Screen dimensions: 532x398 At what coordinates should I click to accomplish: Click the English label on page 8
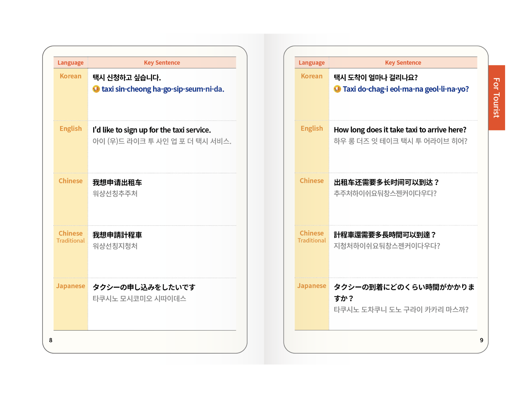(x=71, y=129)
